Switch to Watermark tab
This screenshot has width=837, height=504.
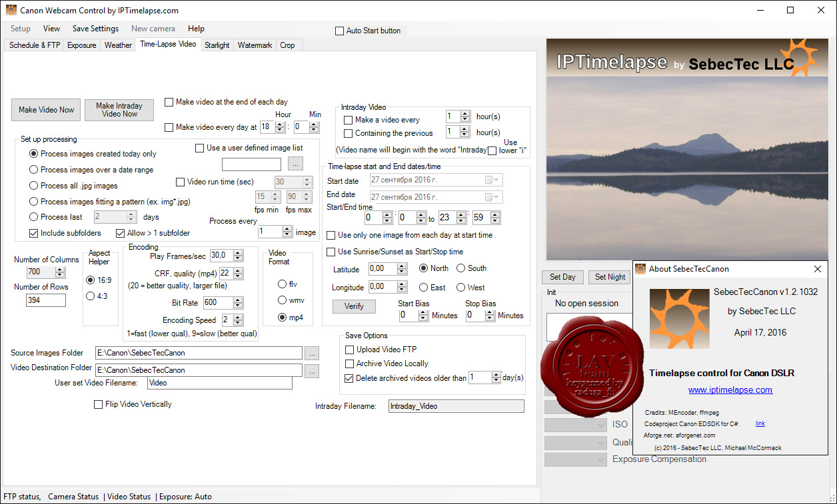[255, 45]
